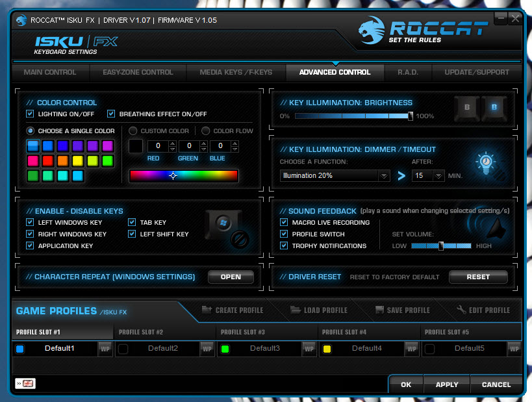Viewport: 532px width, 402px height.
Task: Click the OK button
Action: (406, 384)
